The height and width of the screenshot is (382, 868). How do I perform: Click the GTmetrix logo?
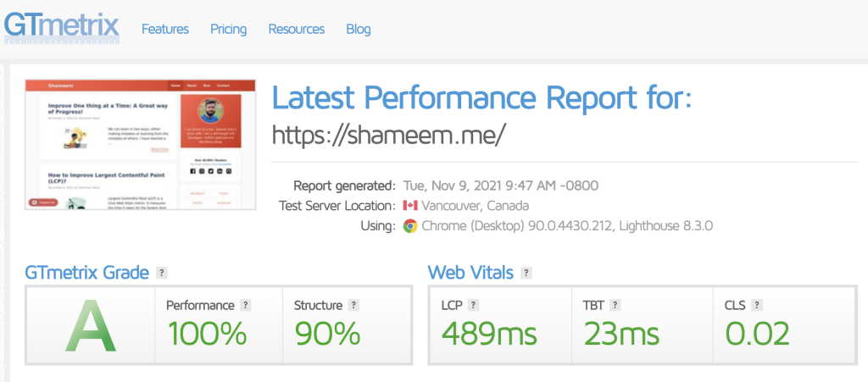(61, 25)
